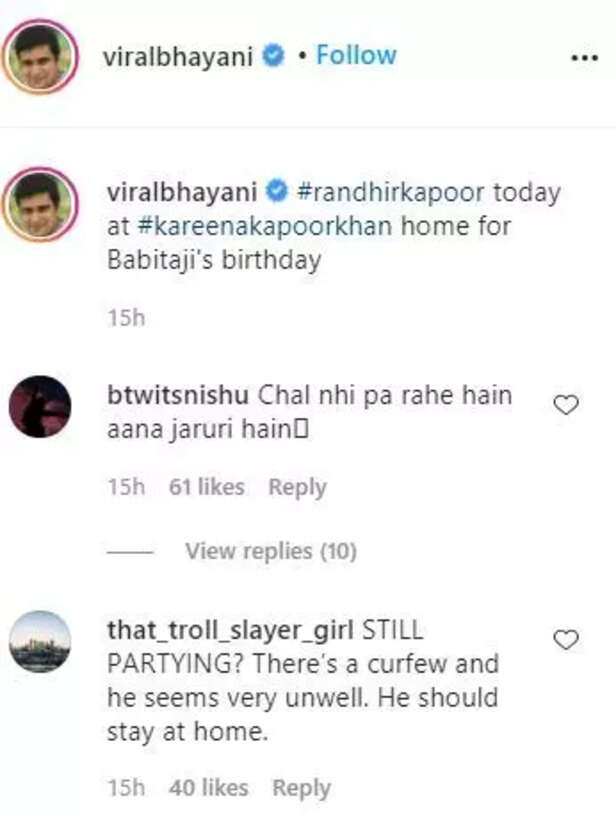616x817 pixels.
Task: Open viralbhayani profile picture in header
Action: pos(40,57)
